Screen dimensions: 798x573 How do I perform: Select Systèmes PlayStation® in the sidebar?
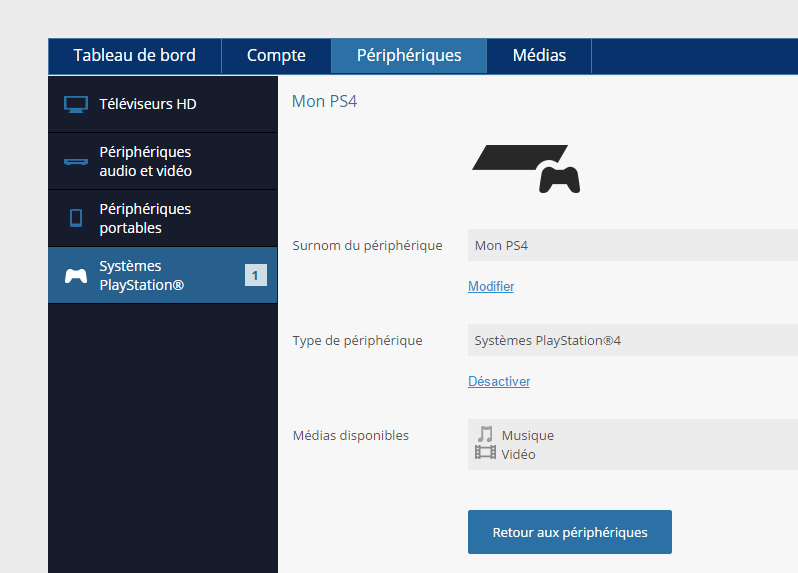click(163, 275)
